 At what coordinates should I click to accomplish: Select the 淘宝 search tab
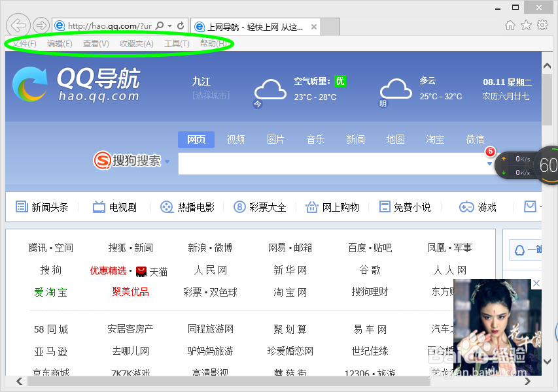[435, 139]
